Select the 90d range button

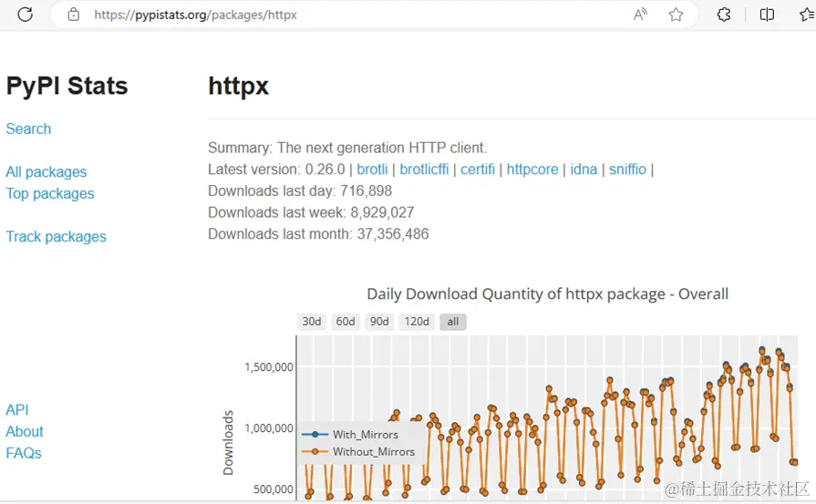pos(379,322)
